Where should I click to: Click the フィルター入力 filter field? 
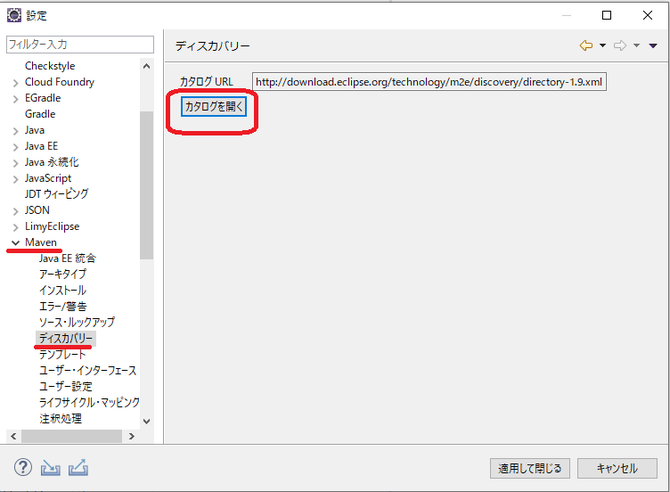(80, 44)
